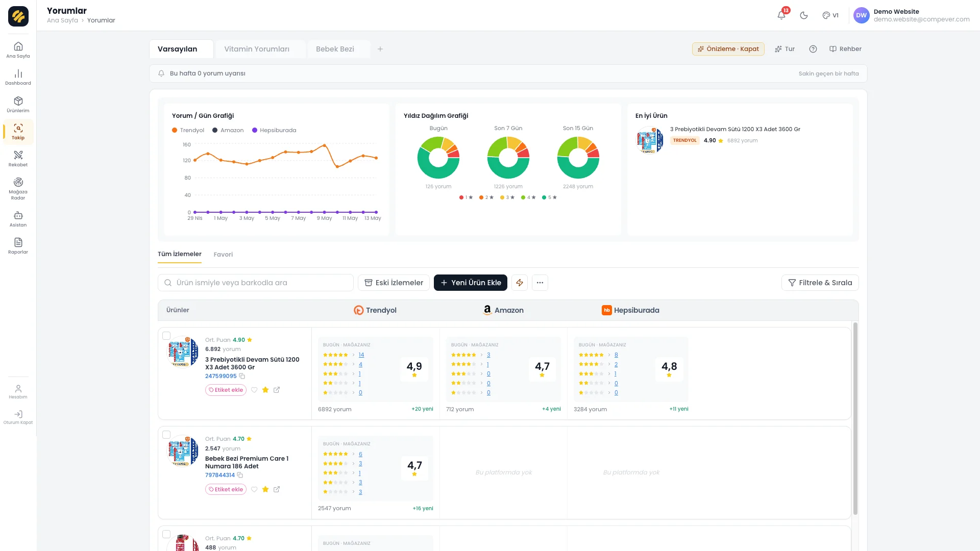Image resolution: width=980 pixels, height=551 pixels.
Task: Focus the product name or barcode search field
Action: pyautogui.click(x=256, y=283)
